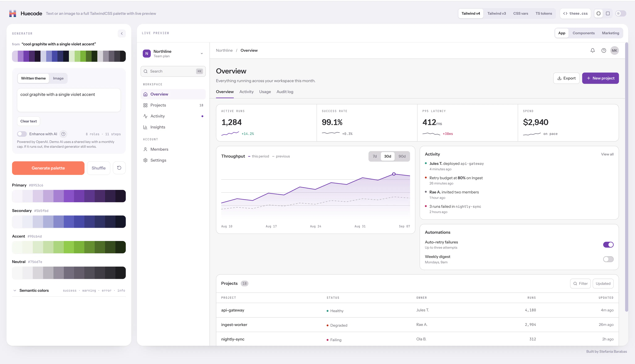
Task: Select the rounded-corner style icon in top bar
Action: click(x=599, y=13)
